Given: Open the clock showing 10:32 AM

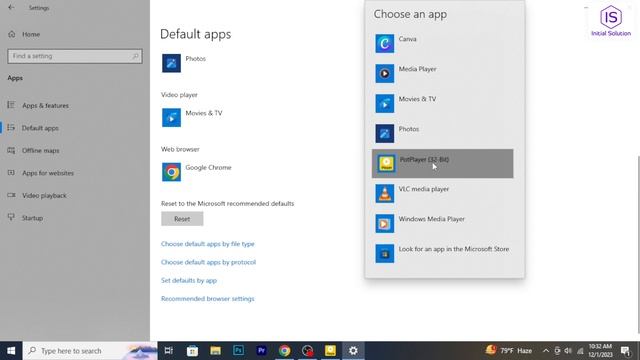Looking at the screenshot, I should click(x=600, y=351).
